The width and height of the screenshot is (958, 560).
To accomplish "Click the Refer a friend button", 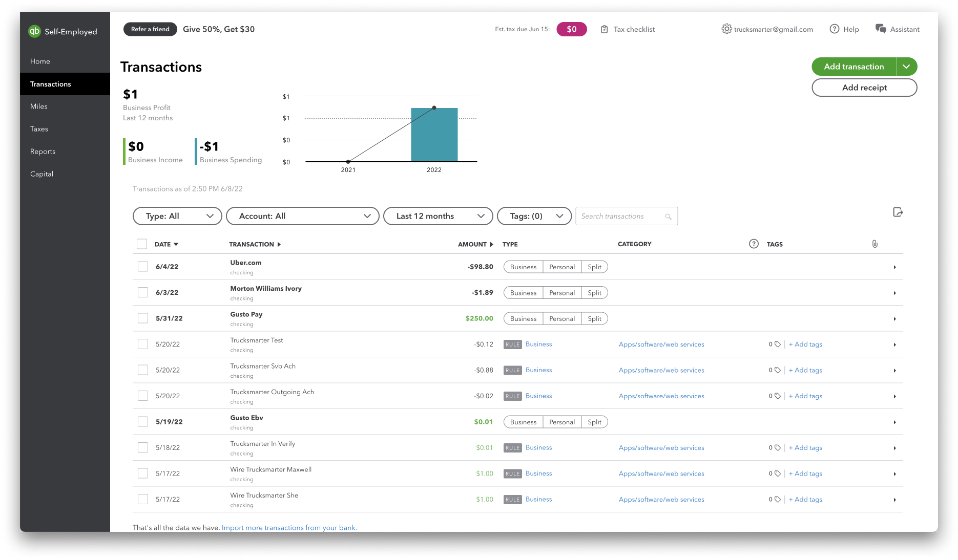I will click(150, 29).
